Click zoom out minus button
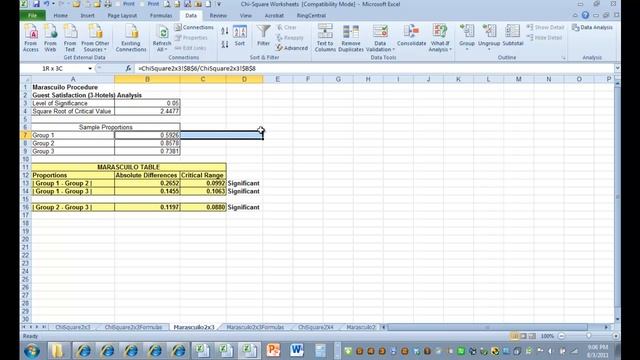Screen dimensions: 640x360 point(562,336)
